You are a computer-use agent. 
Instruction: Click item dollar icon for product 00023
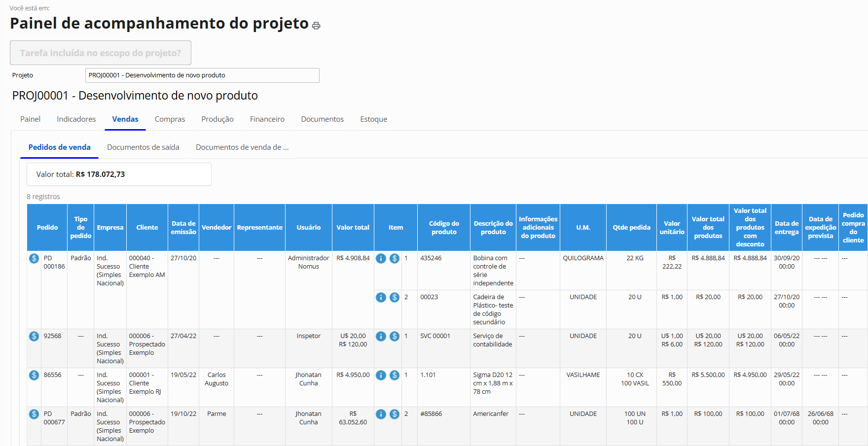[x=395, y=297]
